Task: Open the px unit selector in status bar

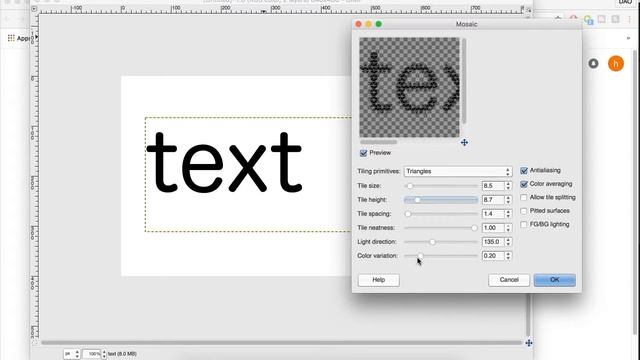Action: click(72, 354)
